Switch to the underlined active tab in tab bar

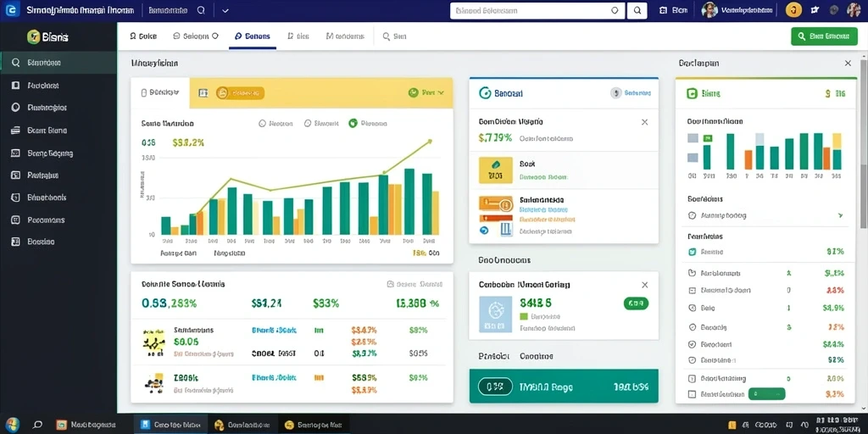[x=253, y=36]
